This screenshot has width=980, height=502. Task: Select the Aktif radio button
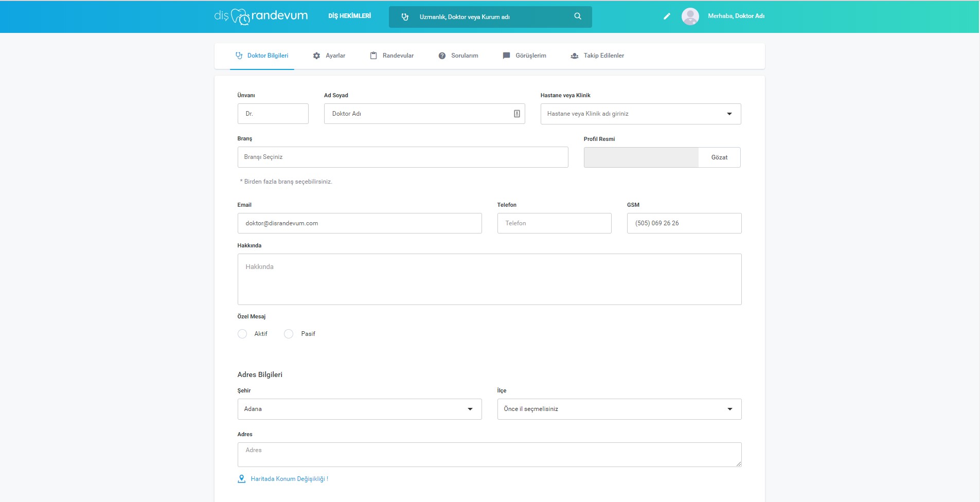click(242, 334)
